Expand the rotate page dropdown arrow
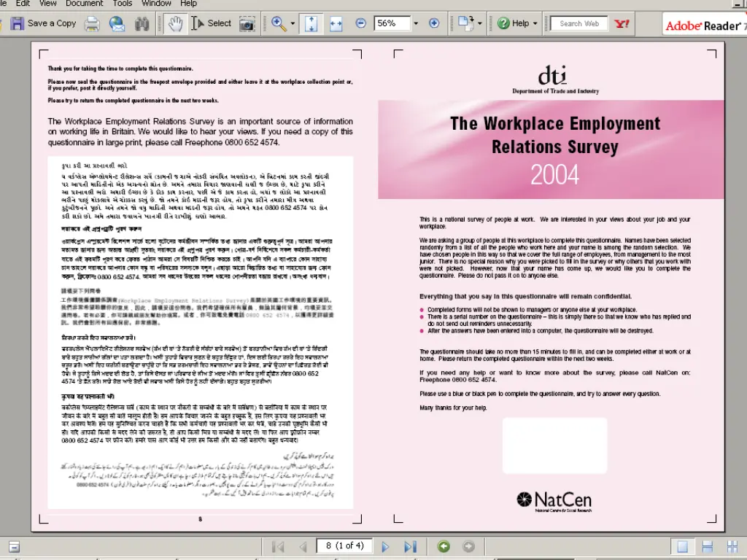The width and height of the screenshot is (747, 560). point(480,23)
